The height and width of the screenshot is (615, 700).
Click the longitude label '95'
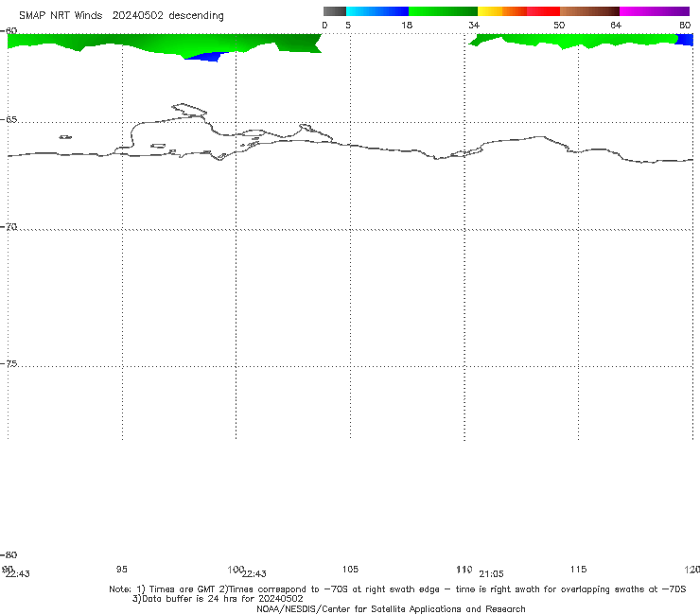pyautogui.click(x=122, y=570)
